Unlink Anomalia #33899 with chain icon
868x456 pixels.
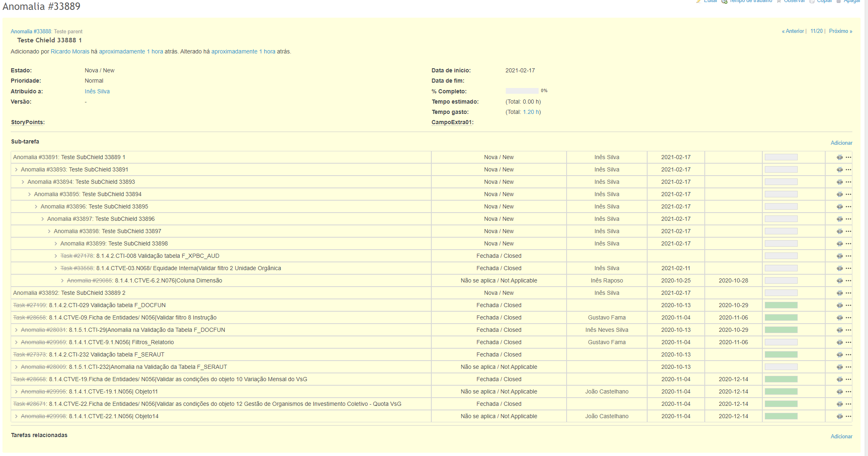(840, 243)
